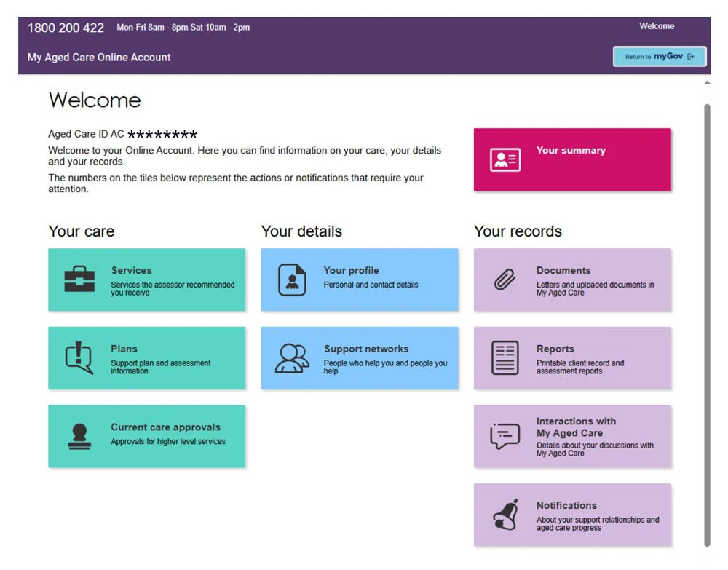Click the report page icon on Reports tile
Screen dimensions: 728x570
[505, 358]
